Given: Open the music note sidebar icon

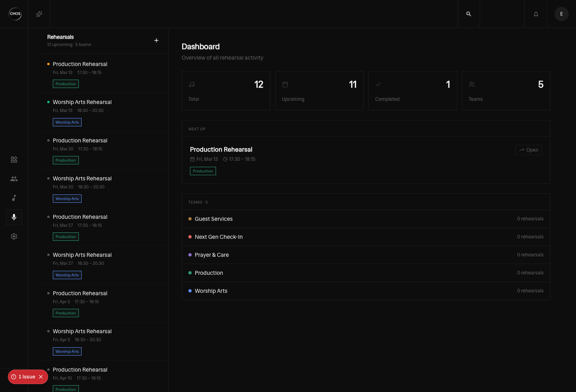Looking at the screenshot, I should tap(14, 198).
